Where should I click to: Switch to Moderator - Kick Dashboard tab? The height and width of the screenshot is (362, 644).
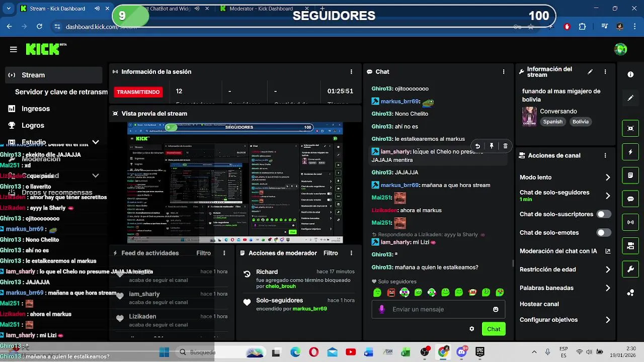tap(261, 9)
